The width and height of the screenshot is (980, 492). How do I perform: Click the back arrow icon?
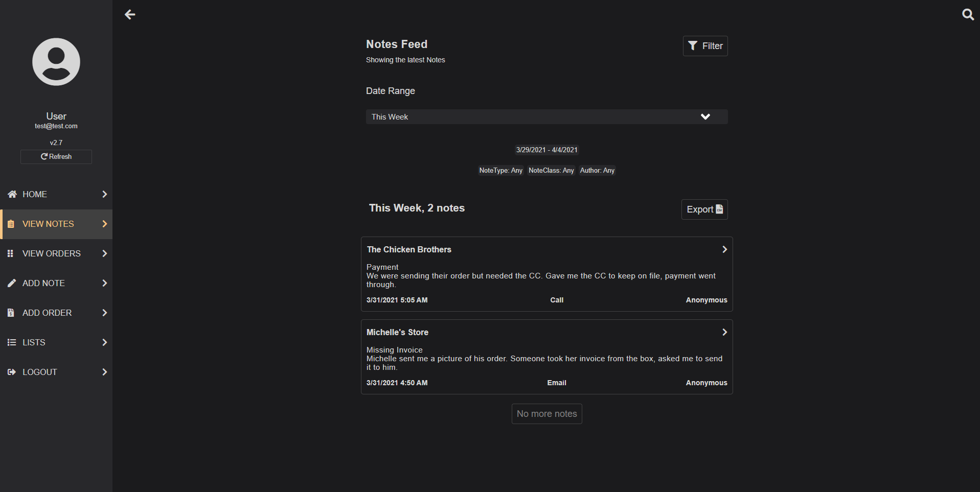[130, 14]
